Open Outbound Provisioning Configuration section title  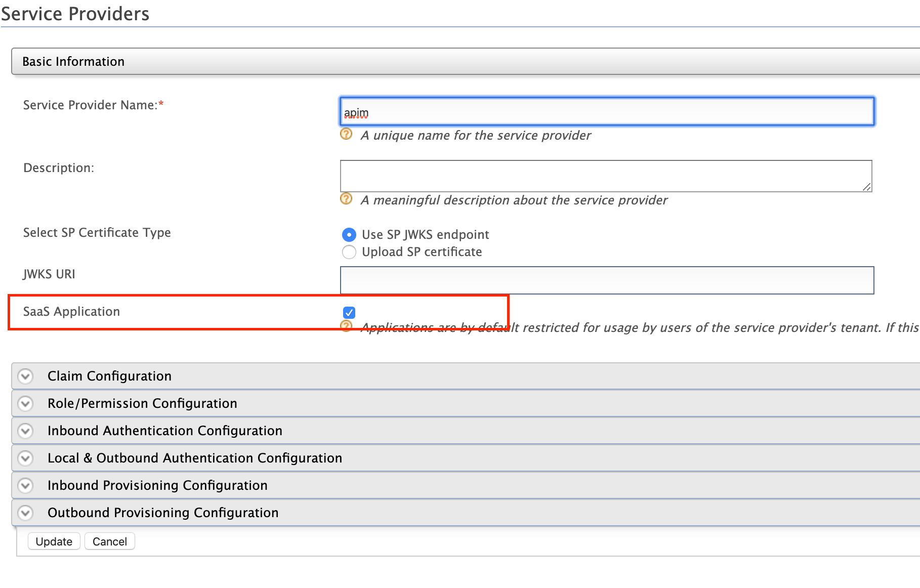(162, 513)
